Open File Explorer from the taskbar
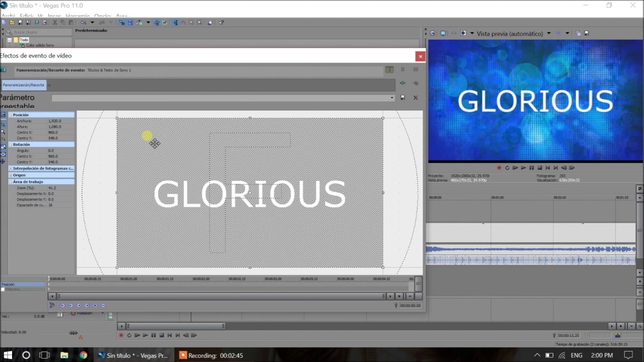 (64, 355)
